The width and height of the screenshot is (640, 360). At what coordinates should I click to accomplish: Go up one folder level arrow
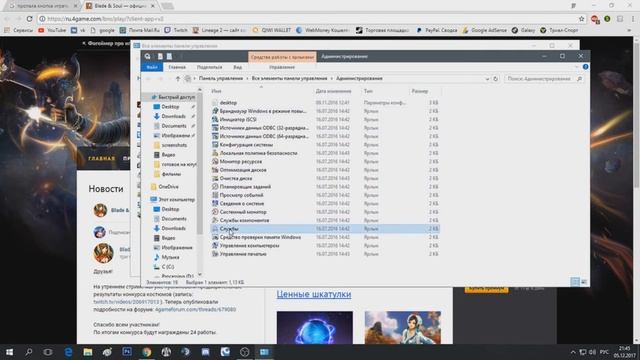click(x=178, y=78)
